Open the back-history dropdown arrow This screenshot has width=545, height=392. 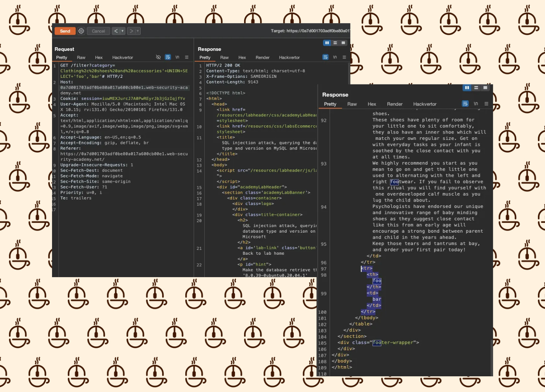(x=122, y=31)
